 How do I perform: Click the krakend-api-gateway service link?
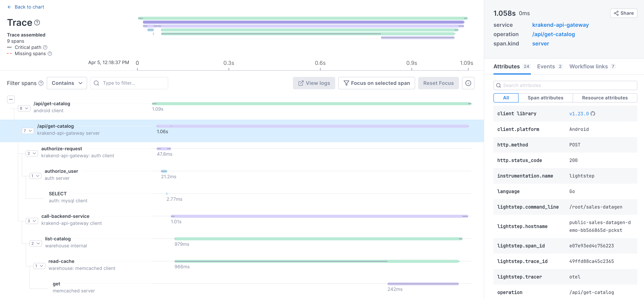pos(561,25)
